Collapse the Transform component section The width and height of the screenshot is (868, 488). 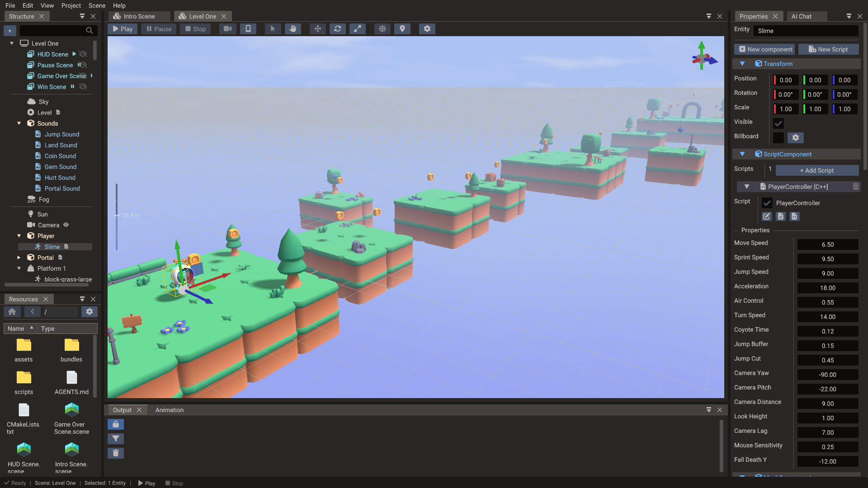742,64
